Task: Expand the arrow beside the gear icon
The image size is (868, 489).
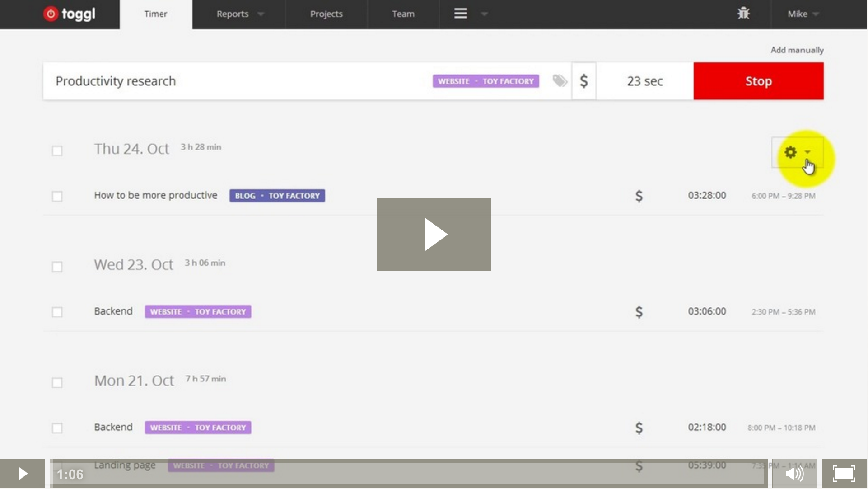Action: 807,152
